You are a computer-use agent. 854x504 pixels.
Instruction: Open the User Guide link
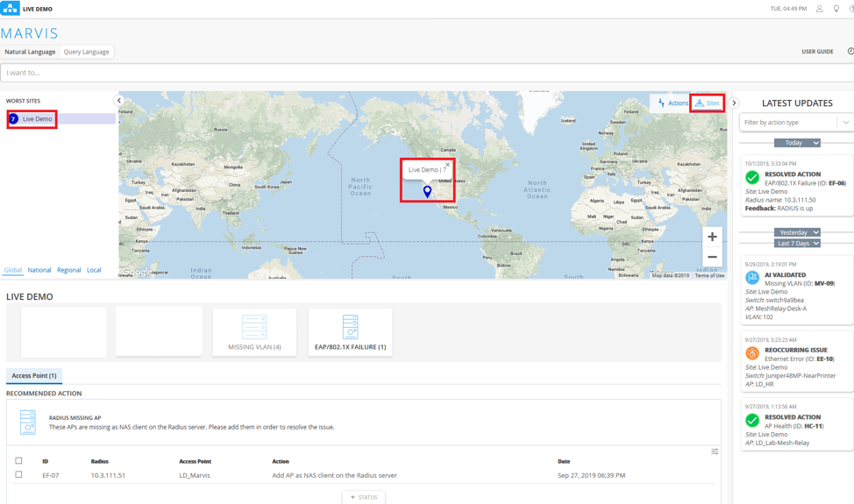point(817,52)
